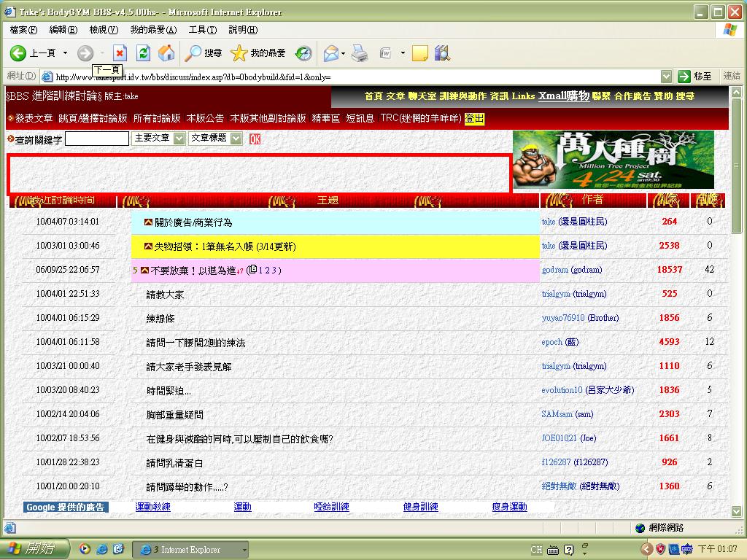This screenshot has width=747, height=560.
Task: Open topic 請問乳清蛋白
Action: (175, 463)
